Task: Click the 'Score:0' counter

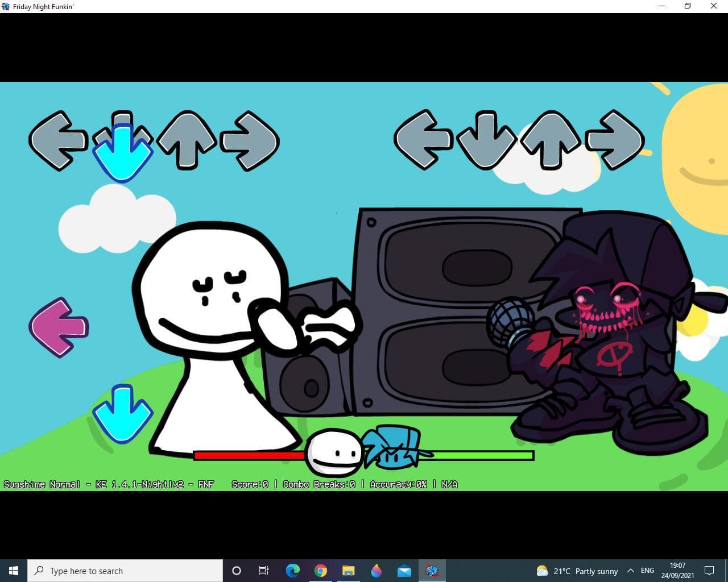Action: point(250,484)
